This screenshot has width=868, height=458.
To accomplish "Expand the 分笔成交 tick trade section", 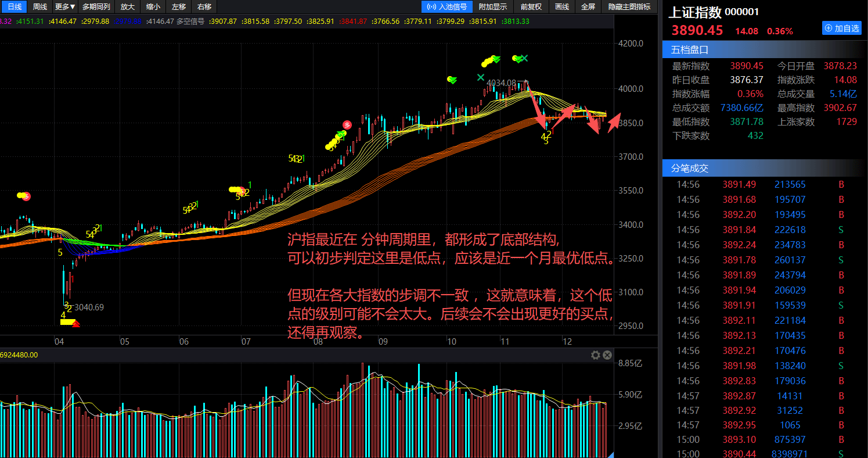I will tap(688, 168).
